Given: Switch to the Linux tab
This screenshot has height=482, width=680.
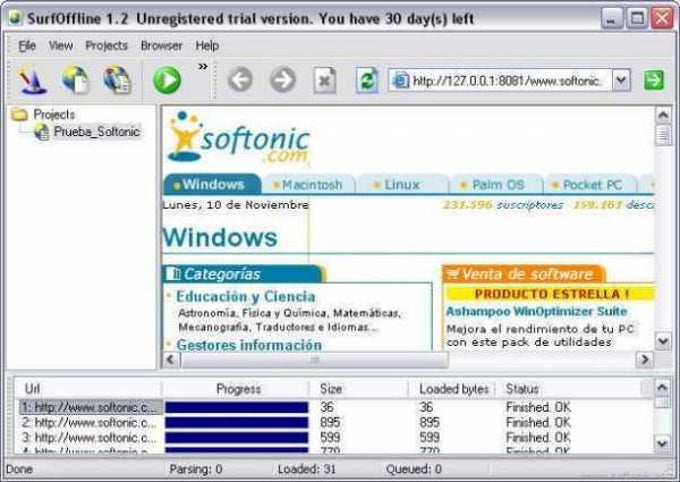Looking at the screenshot, I should click(x=402, y=185).
